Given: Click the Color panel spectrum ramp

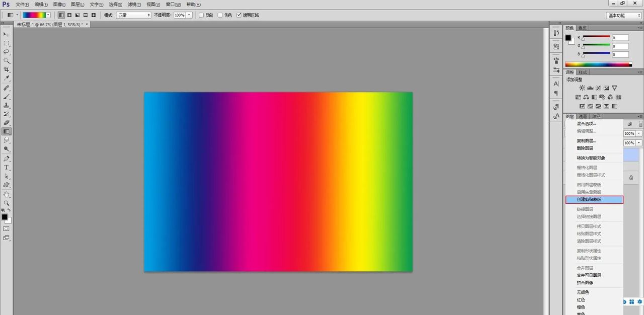Looking at the screenshot, I should pos(598,64).
